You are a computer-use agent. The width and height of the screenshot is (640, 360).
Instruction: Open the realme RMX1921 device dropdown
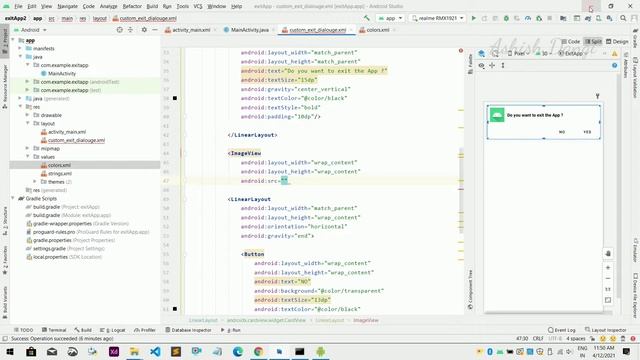[x=437, y=18]
